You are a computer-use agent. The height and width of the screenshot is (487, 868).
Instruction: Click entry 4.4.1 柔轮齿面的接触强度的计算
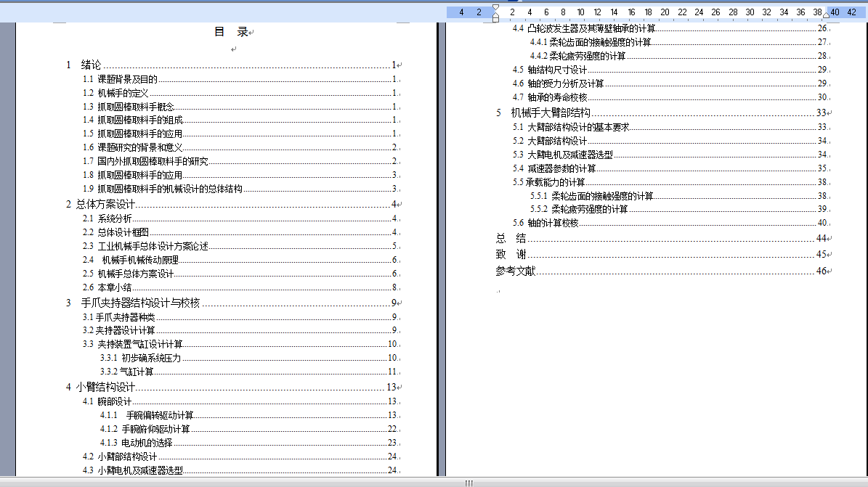tap(679, 42)
